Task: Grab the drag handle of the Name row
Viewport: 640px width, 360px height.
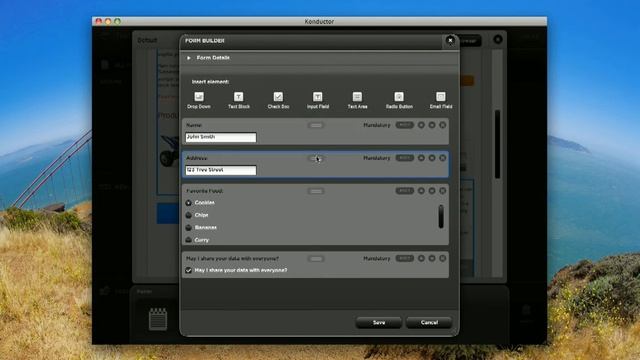Action: pos(316,125)
